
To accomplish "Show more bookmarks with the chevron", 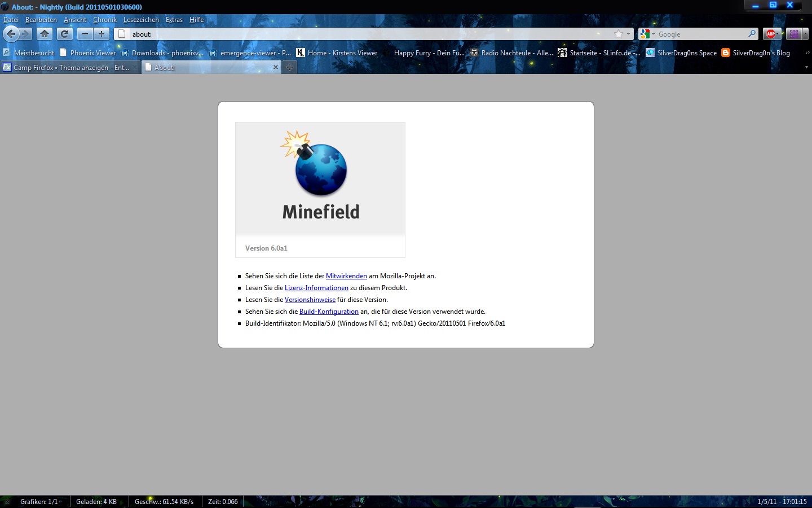I will (807, 52).
